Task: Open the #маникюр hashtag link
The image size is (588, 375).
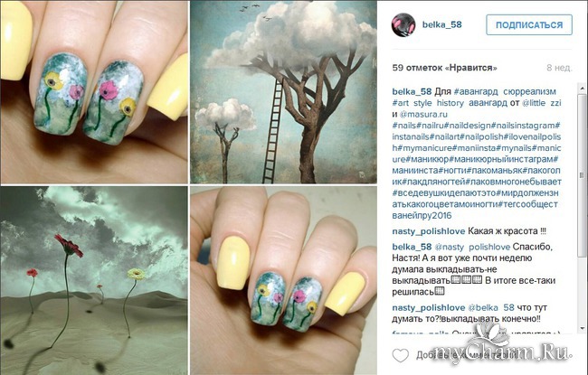Action: pyautogui.click(x=428, y=159)
